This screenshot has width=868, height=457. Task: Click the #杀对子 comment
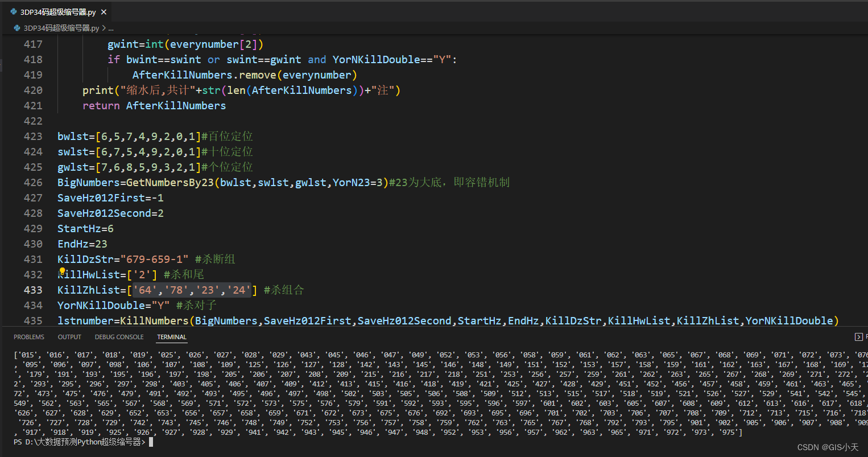tap(196, 306)
